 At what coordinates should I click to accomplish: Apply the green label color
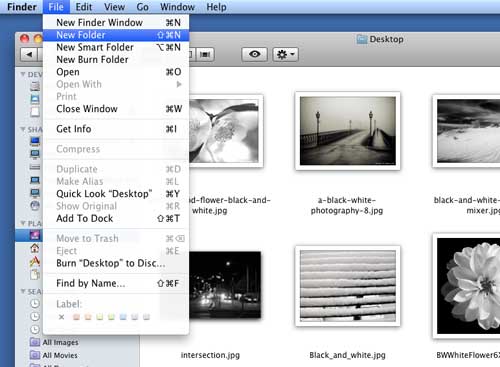tap(111, 317)
